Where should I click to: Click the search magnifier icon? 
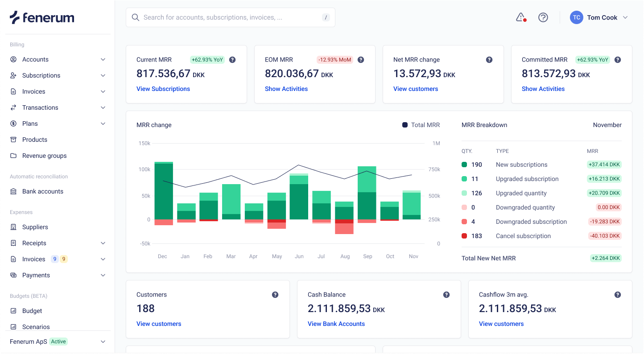tap(136, 17)
